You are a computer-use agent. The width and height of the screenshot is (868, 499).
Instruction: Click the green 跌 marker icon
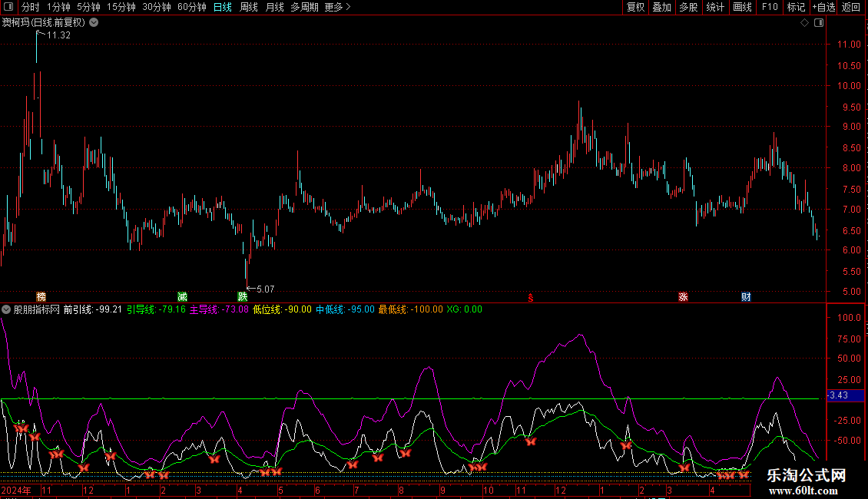coord(243,297)
